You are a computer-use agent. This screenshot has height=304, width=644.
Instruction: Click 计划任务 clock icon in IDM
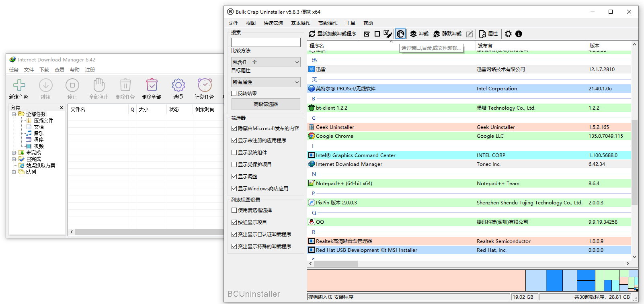205,85
